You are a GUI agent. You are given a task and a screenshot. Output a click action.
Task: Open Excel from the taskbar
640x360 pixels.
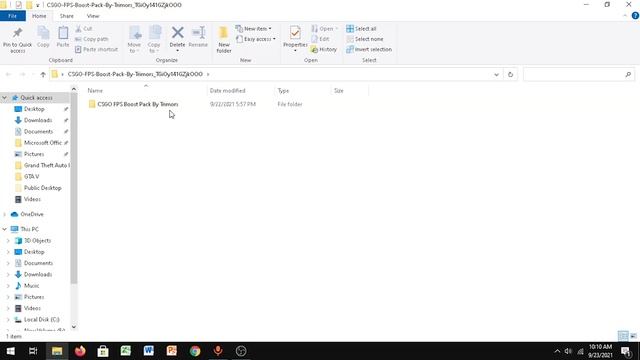pyautogui.click(x=126, y=351)
